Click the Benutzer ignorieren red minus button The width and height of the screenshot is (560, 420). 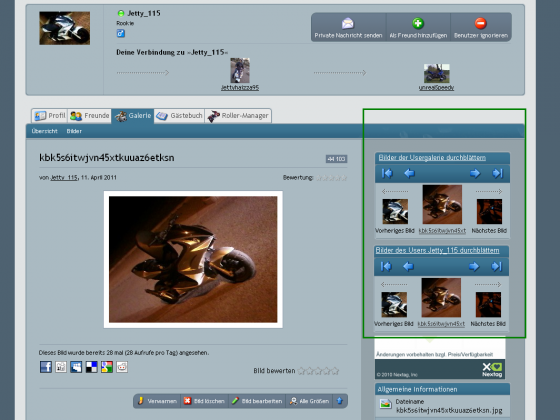481,28
